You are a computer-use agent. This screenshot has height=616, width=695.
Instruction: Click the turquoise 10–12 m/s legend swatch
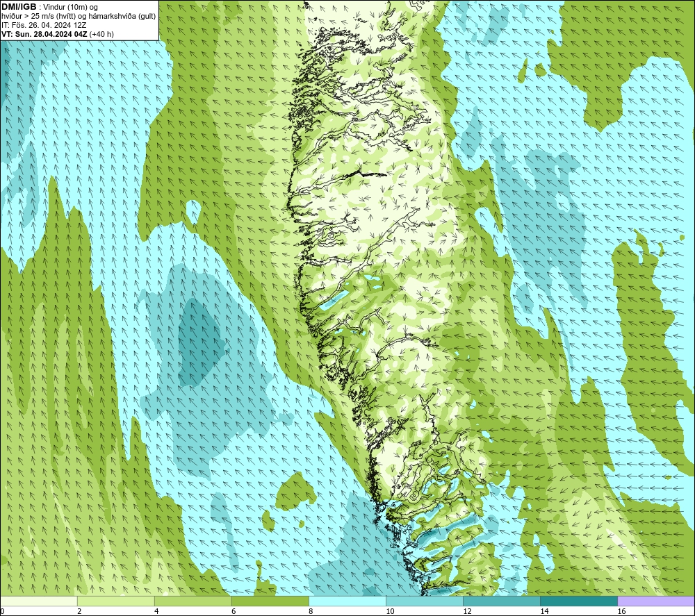click(424, 601)
